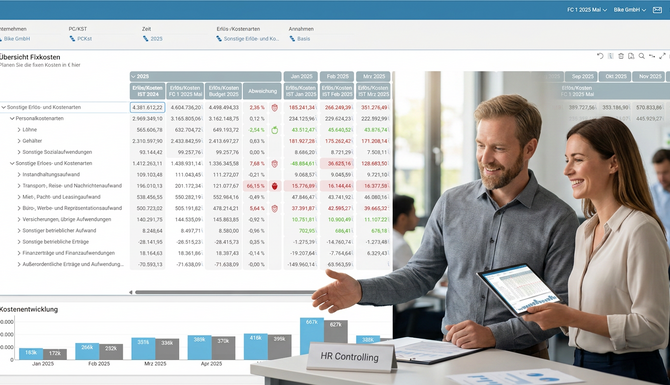Click the blue chart bar labeled 667k

(312, 336)
